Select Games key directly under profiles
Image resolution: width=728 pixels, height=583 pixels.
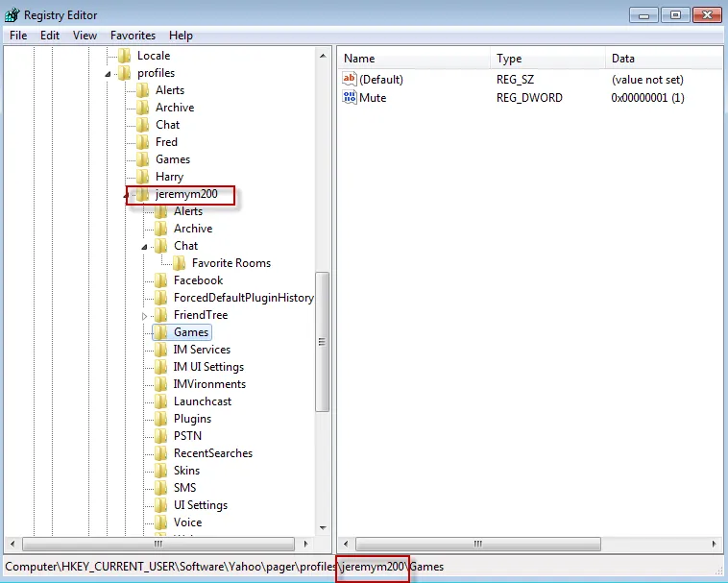pyautogui.click(x=173, y=159)
